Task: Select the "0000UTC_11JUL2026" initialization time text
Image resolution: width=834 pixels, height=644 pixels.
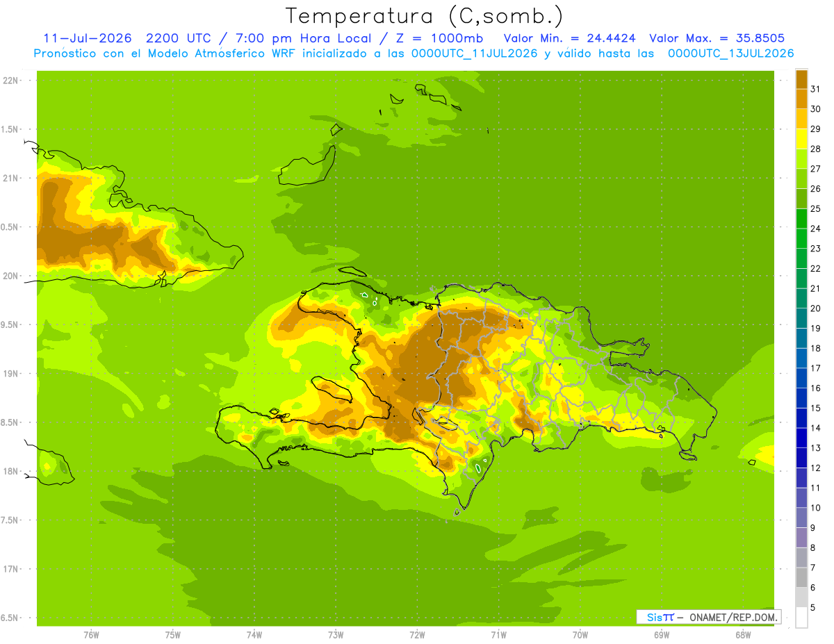Action: click(x=475, y=53)
